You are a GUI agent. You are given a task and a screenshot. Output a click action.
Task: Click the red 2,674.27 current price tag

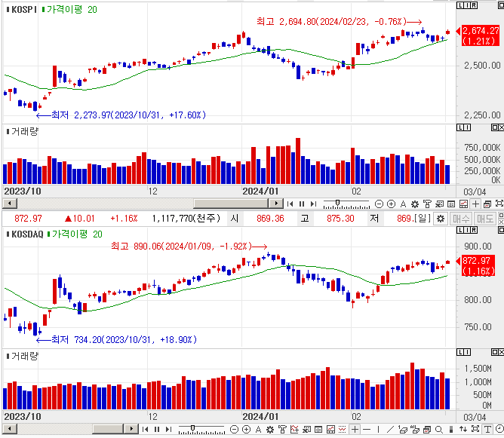pos(481,35)
